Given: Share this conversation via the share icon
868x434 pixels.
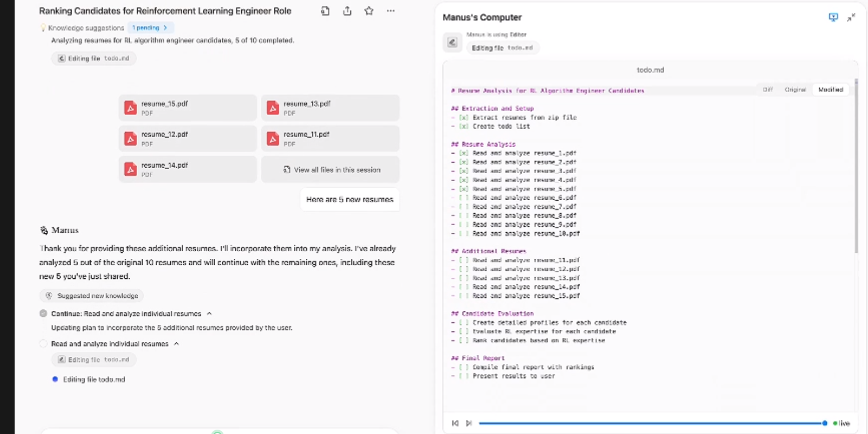Looking at the screenshot, I should (347, 11).
